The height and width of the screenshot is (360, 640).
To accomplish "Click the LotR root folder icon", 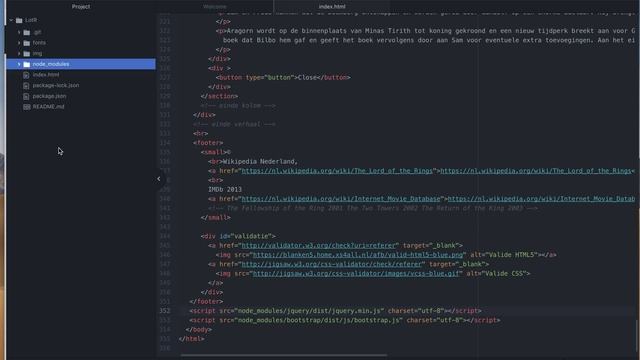I will click(19, 20).
